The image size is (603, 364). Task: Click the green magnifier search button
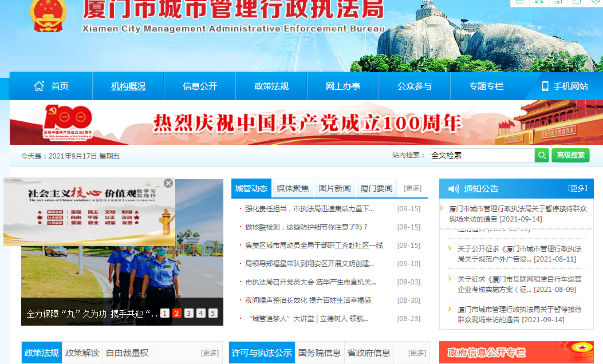(x=542, y=155)
